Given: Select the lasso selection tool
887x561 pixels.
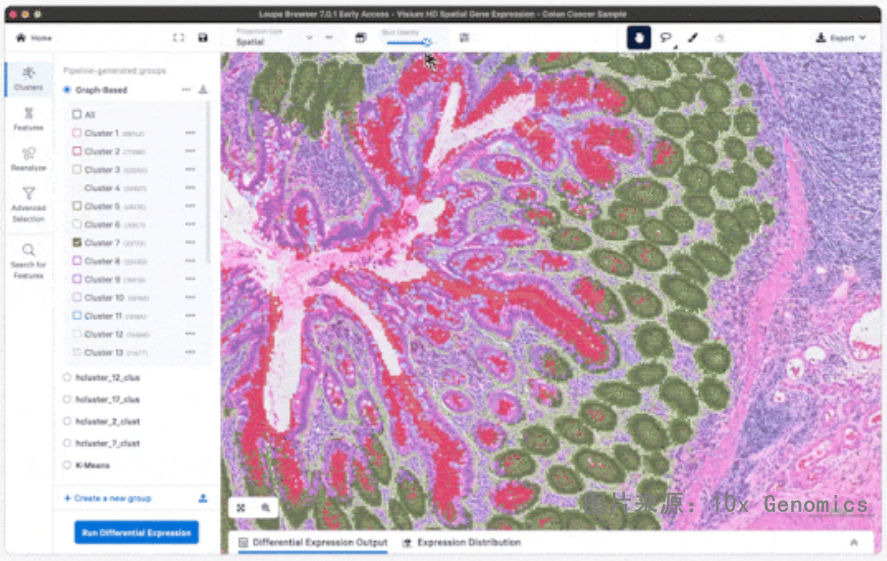Looking at the screenshot, I should pos(666,37).
